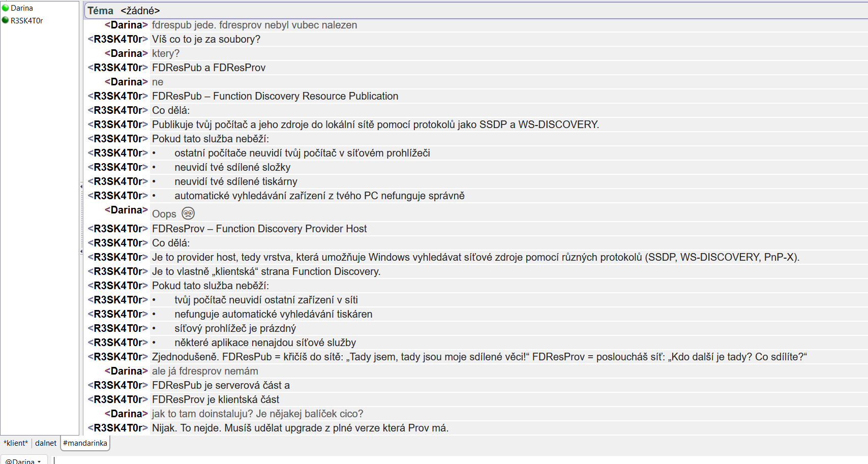This screenshot has width=868, height=464.
Task: Click Darina nick beside the "Oops" message
Action: (126, 210)
